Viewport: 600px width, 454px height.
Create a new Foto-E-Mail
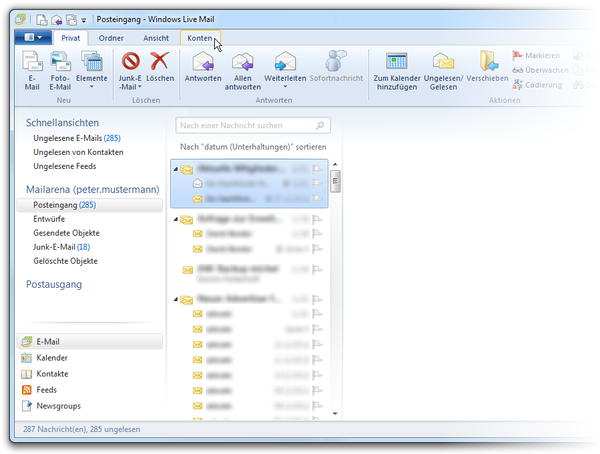coord(60,70)
